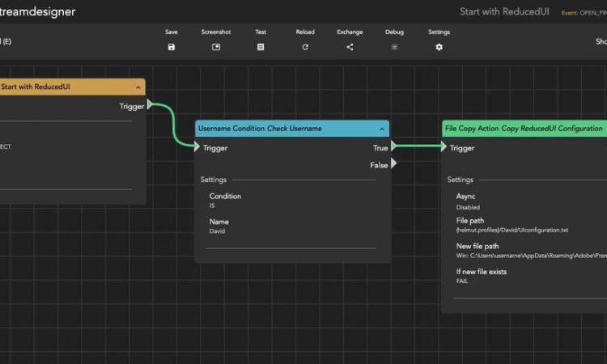Click the Async Disabled setting

click(x=467, y=201)
